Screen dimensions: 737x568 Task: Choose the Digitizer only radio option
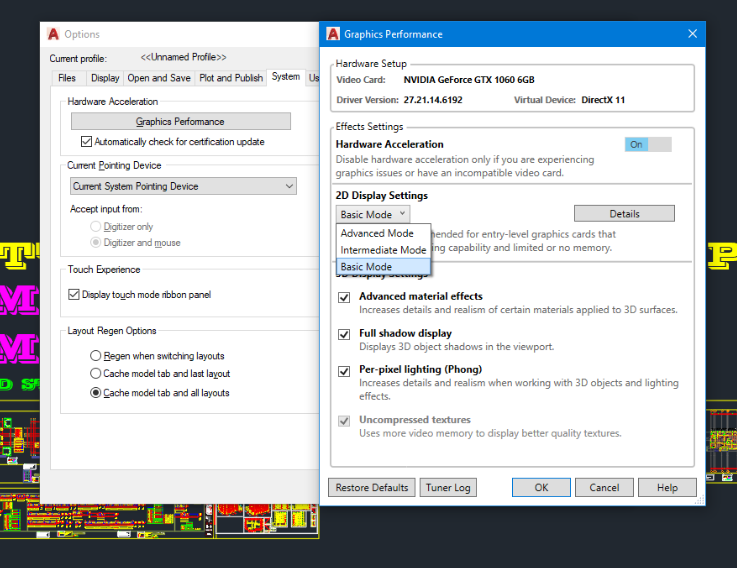[95, 226]
